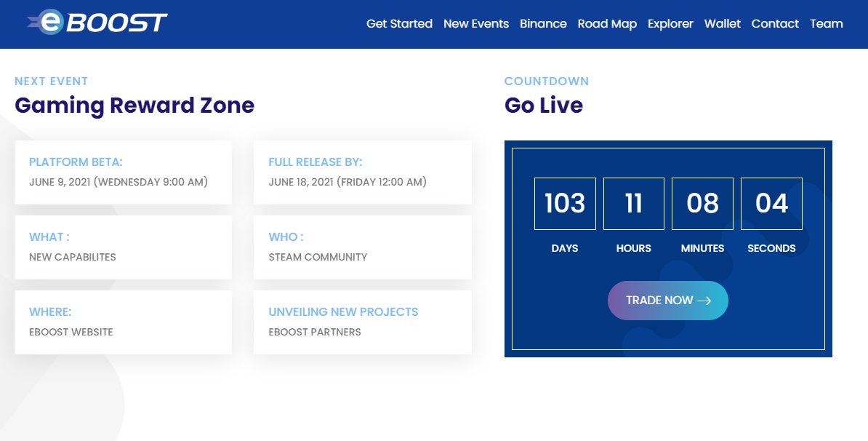This screenshot has height=441, width=868.
Task: Click EBOOST WEBSITE text
Action: pyautogui.click(x=71, y=332)
